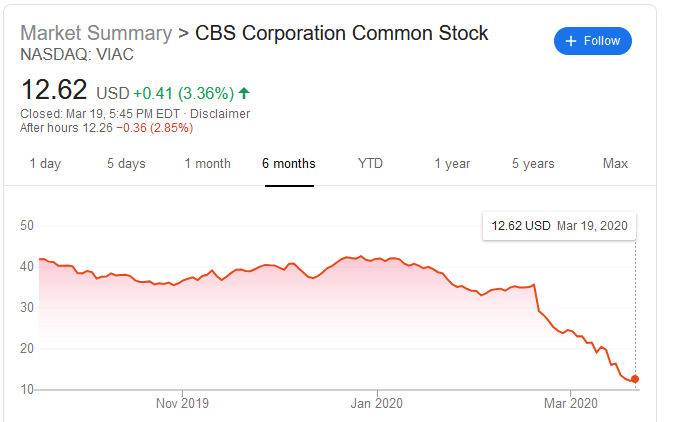Click the plus icon on Follow button
679x422 pixels.
[571, 41]
